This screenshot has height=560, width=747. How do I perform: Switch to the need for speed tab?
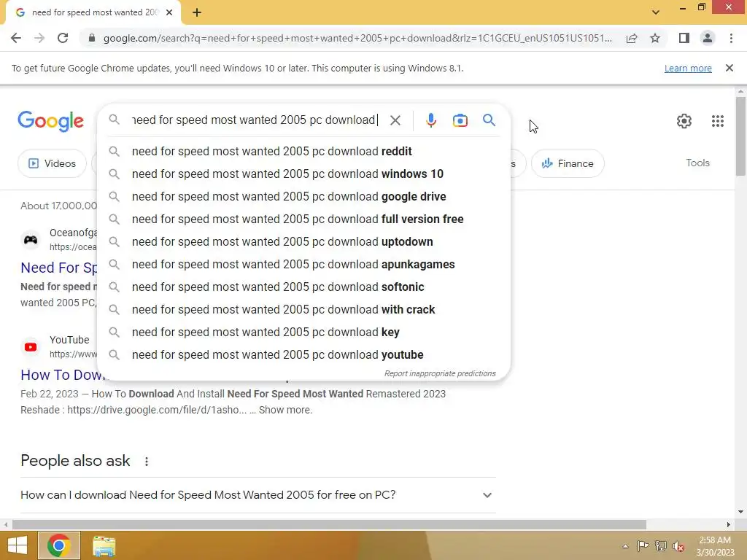[94, 12]
